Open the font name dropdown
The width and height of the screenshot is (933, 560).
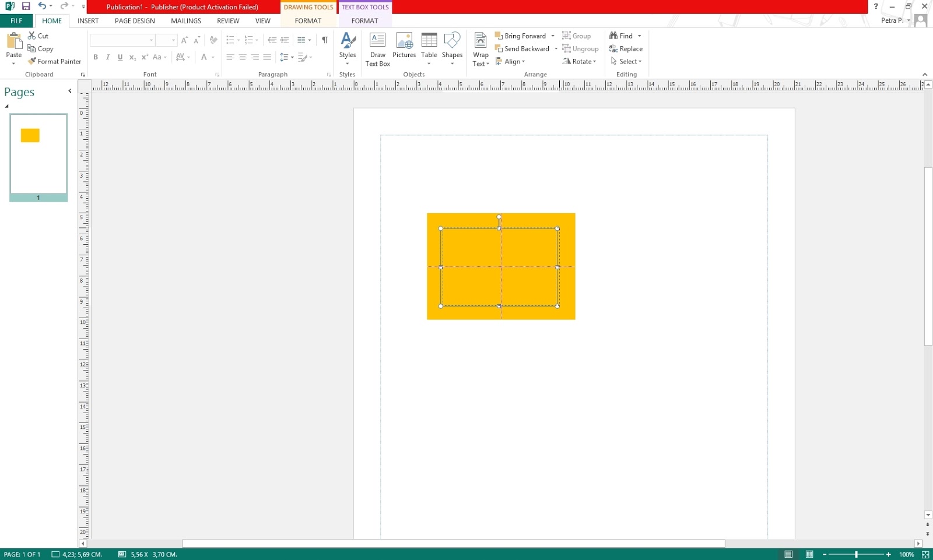tap(151, 40)
